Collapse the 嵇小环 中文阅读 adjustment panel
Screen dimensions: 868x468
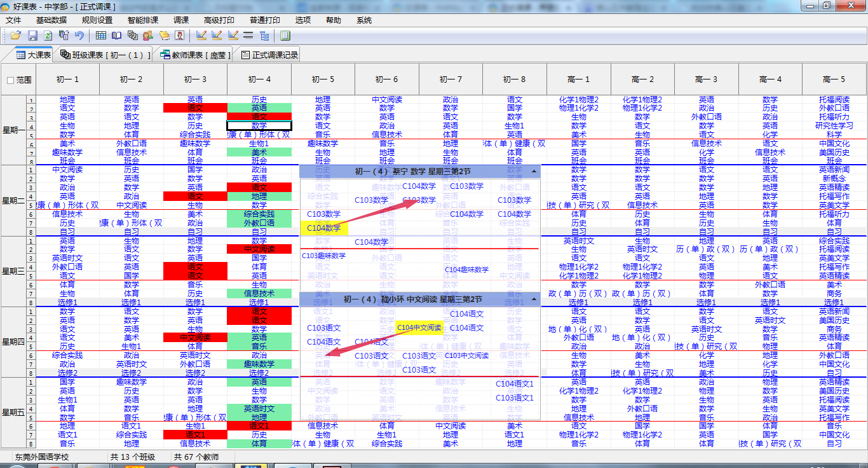[x=534, y=299]
